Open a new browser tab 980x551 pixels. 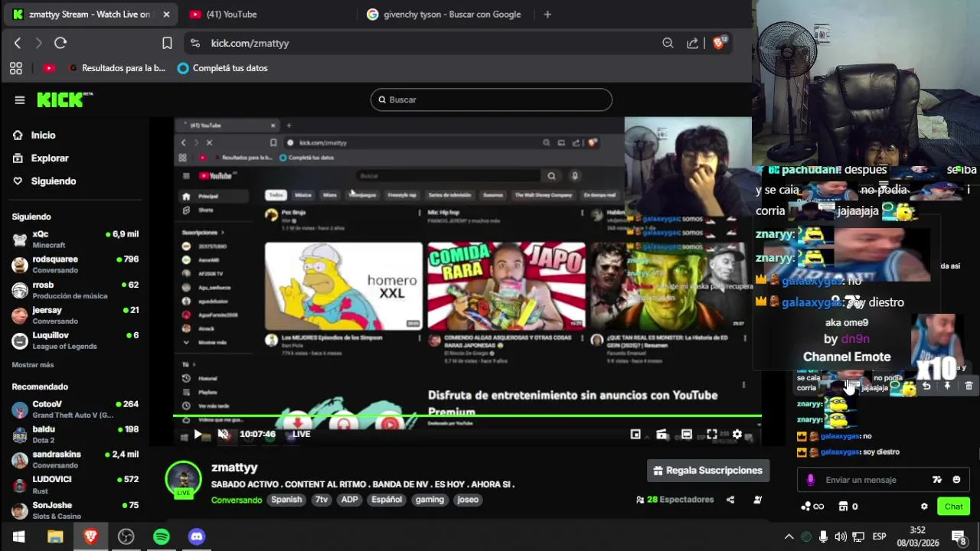point(547,15)
